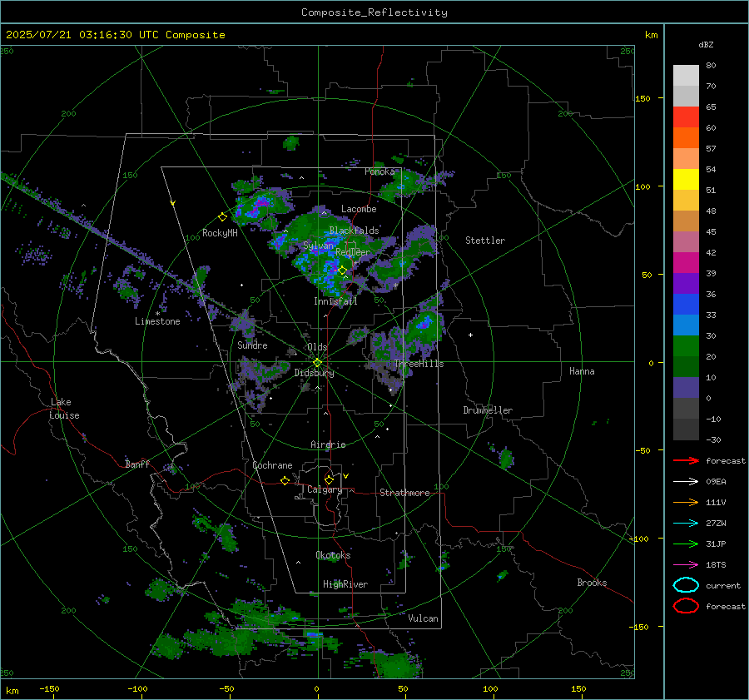Click the yellow diamond marker below Cochrane
Image resolution: width=749 pixels, height=700 pixels.
285,480
